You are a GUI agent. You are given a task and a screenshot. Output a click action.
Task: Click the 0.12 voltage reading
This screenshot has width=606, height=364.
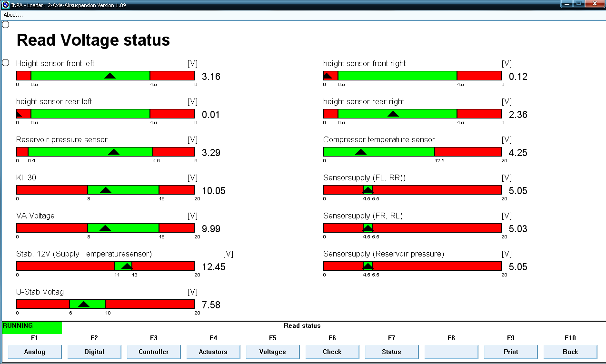[x=518, y=77]
